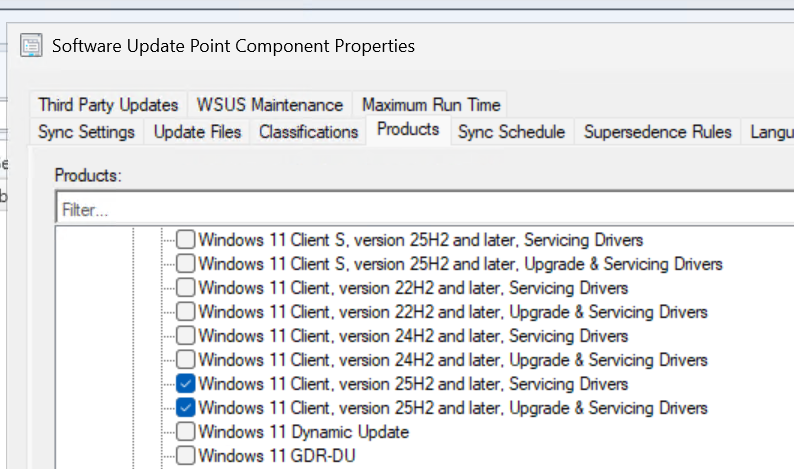Uncheck Windows 11 Client 25H2 Servicing Drivers

(x=186, y=384)
